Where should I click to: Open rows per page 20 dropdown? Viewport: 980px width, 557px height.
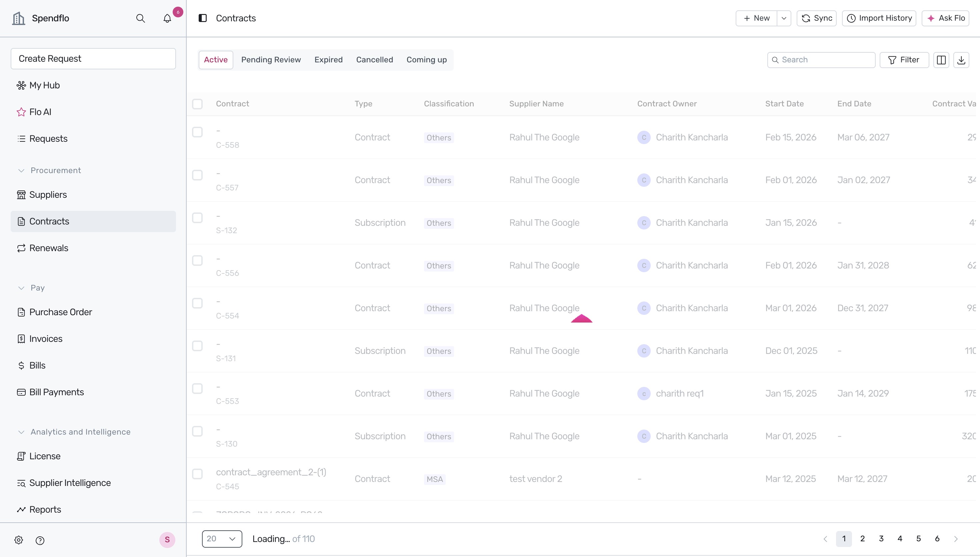point(222,539)
